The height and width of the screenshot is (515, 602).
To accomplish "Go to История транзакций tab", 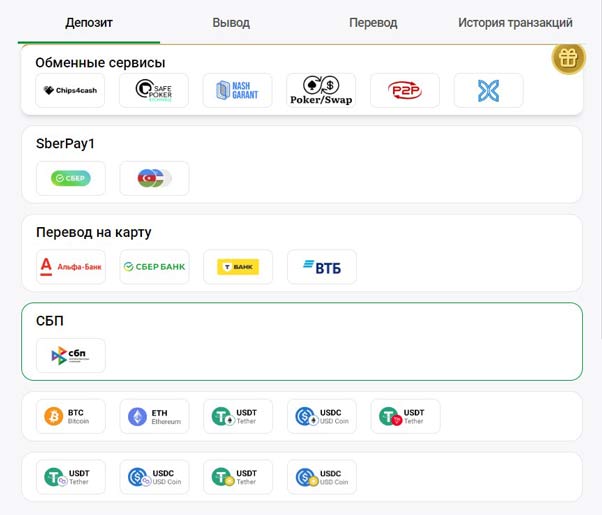I will pos(515,22).
